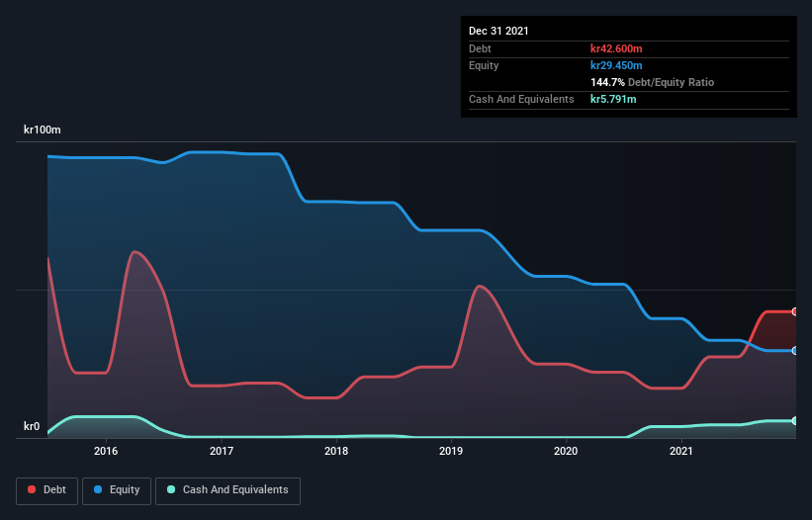Click the kr42.600m debt value
This screenshot has height=520, width=812.
(616, 48)
